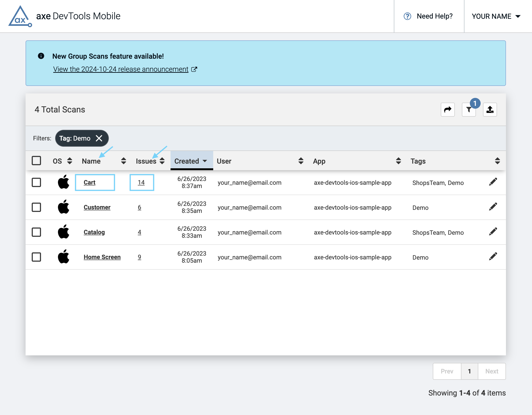The width and height of the screenshot is (532, 415).
Task: Click the Need Help question mark icon
Action: click(x=407, y=16)
